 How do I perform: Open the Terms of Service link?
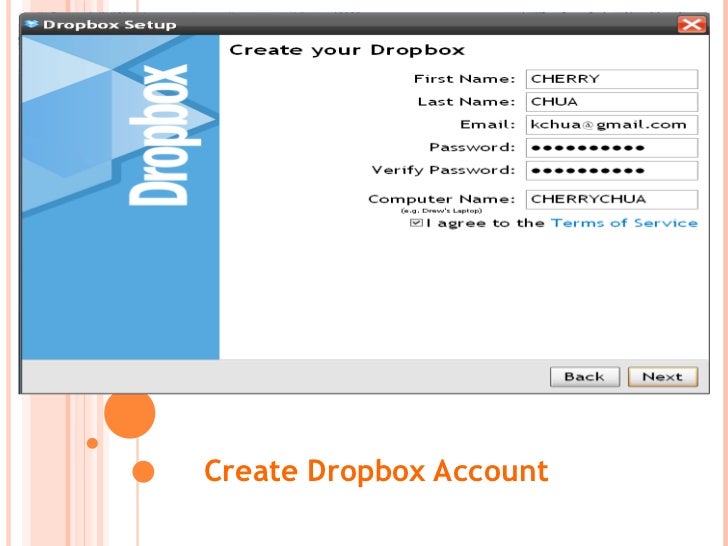point(624,223)
